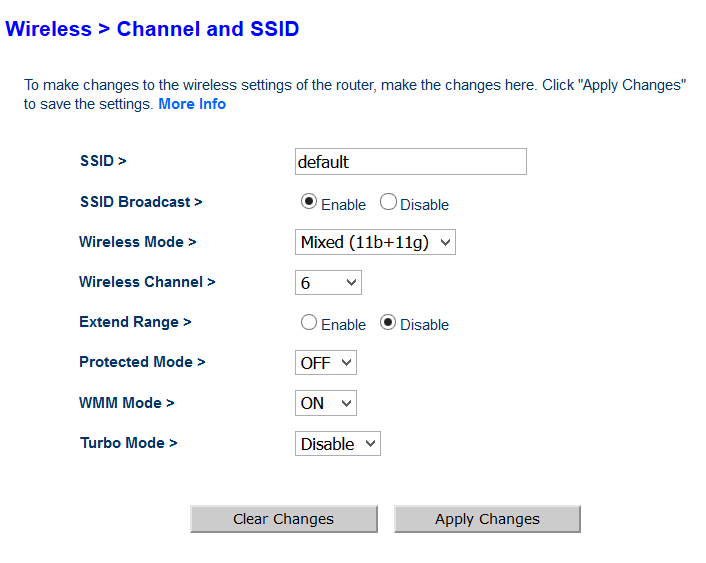Click the SSID text input field
Viewport: 706px width, 563px height.
[x=410, y=162]
